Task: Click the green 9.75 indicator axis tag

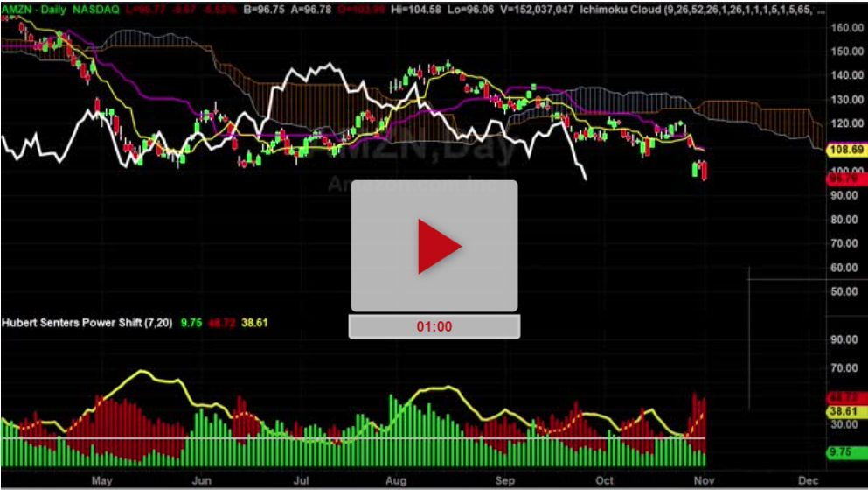Action: 846,452
